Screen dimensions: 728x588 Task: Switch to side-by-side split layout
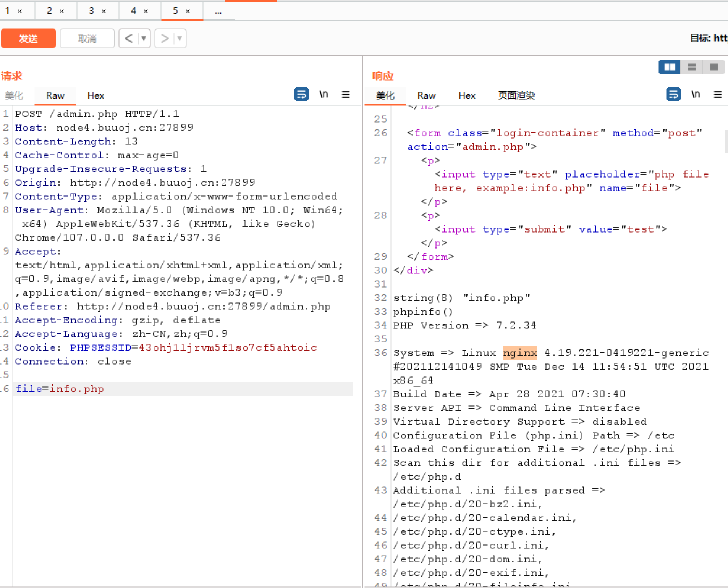click(670, 67)
